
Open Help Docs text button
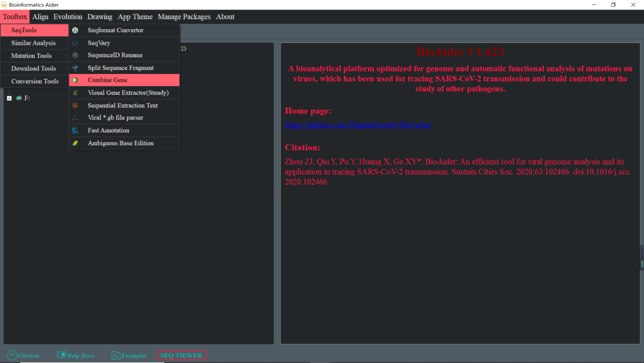80,356
